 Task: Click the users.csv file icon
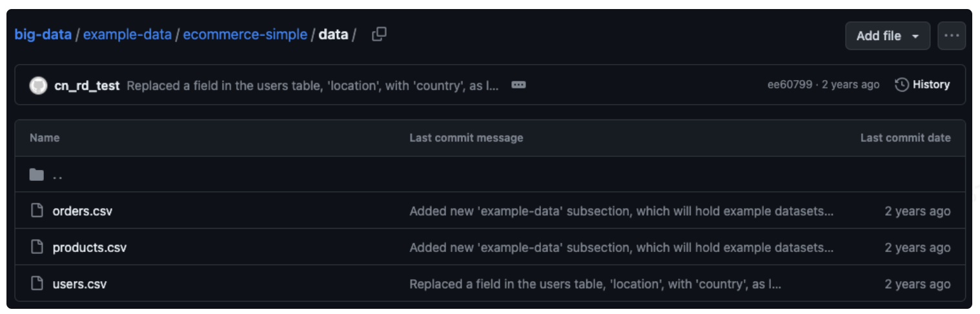tap(37, 284)
